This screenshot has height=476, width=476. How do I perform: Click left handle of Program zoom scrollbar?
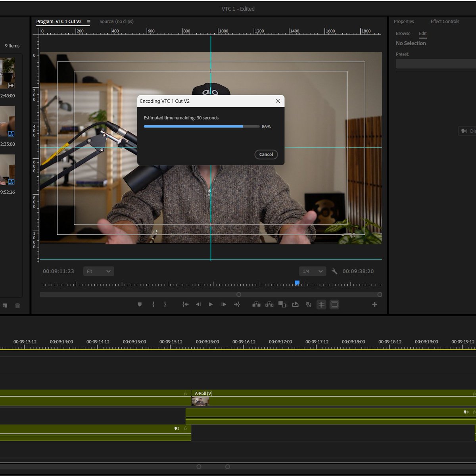(239, 295)
